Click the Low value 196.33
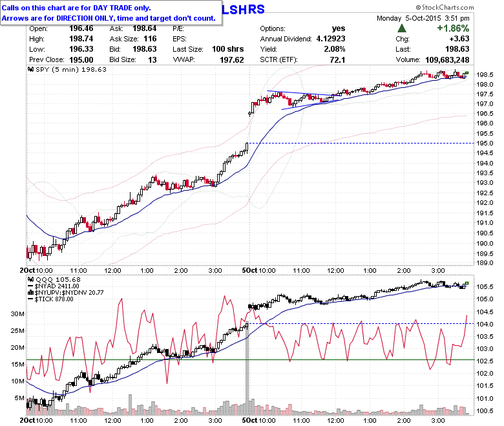The width and height of the screenshot is (504, 426). click(x=81, y=49)
